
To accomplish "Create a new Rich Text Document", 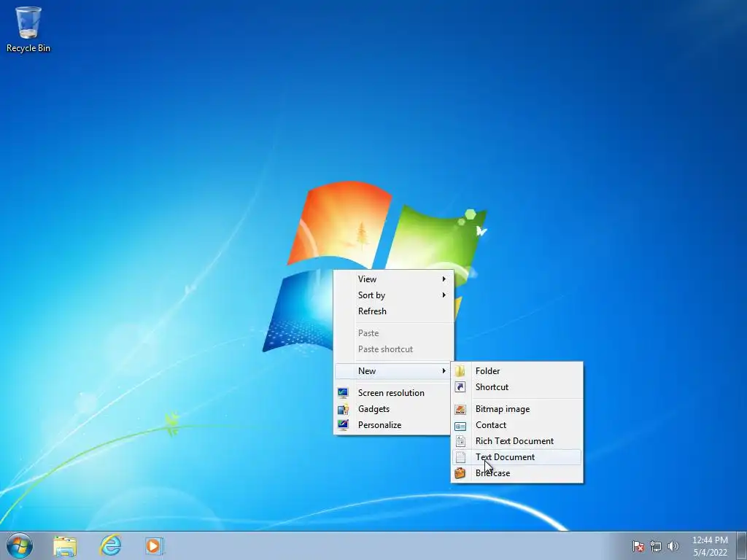I will pyautogui.click(x=517, y=441).
